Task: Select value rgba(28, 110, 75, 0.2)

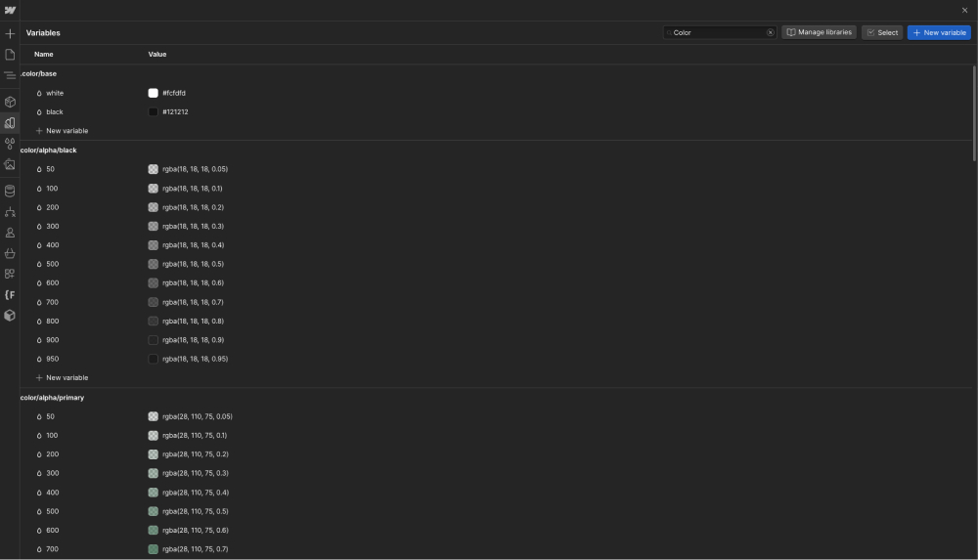Action: (x=196, y=454)
